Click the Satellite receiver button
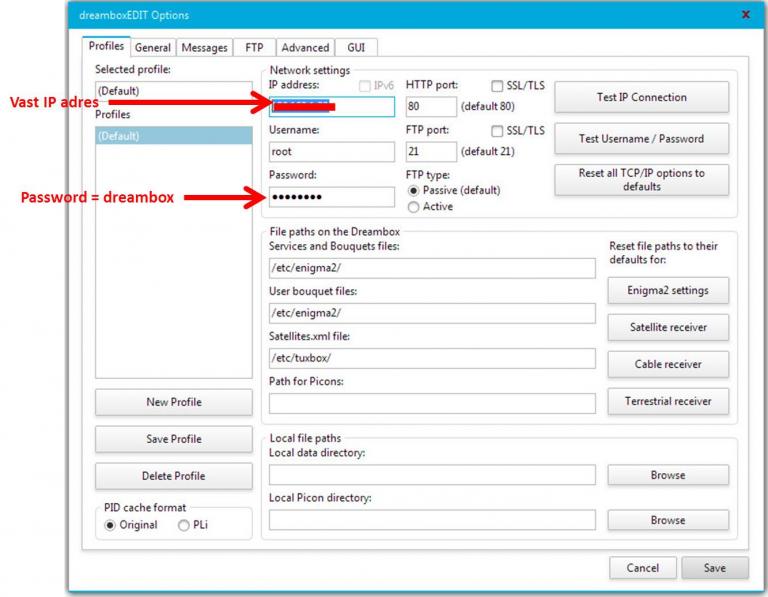This screenshot has width=768, height=597. point(668,327)
